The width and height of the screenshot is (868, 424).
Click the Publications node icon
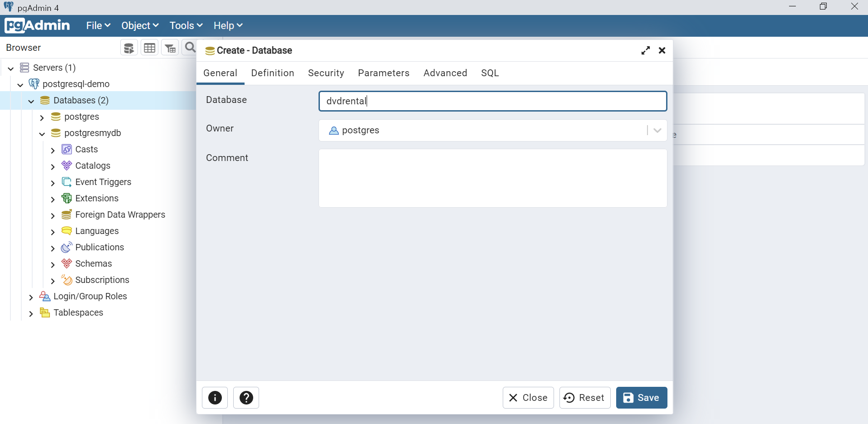(67, 247)
